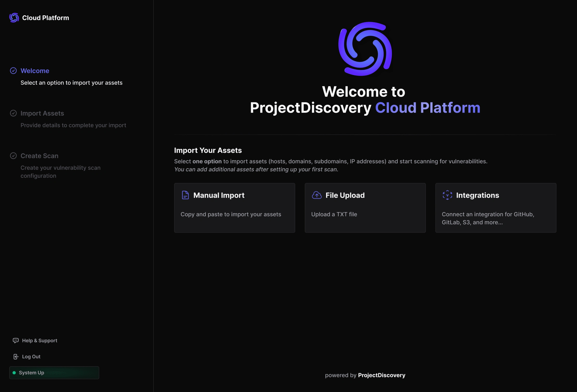Click the 'Select one option to import assets' sentence
Screen dimensions: 577x392
click(331, 161)
